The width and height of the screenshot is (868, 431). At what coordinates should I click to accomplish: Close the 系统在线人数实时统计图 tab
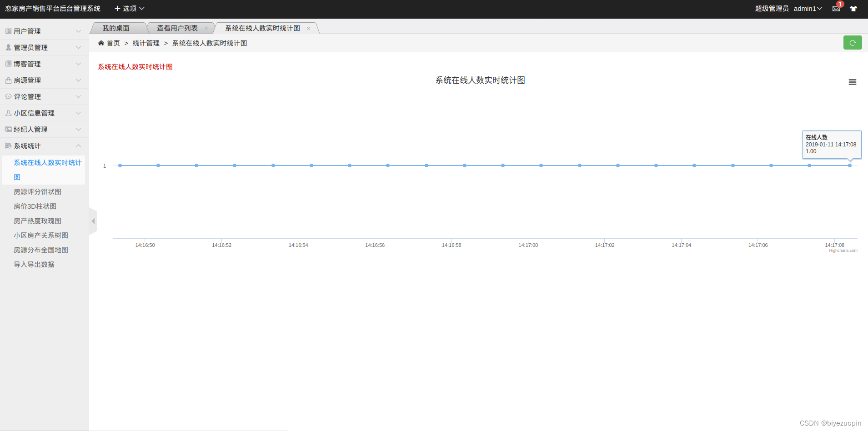pyautogui.click(x=308, y=28)
